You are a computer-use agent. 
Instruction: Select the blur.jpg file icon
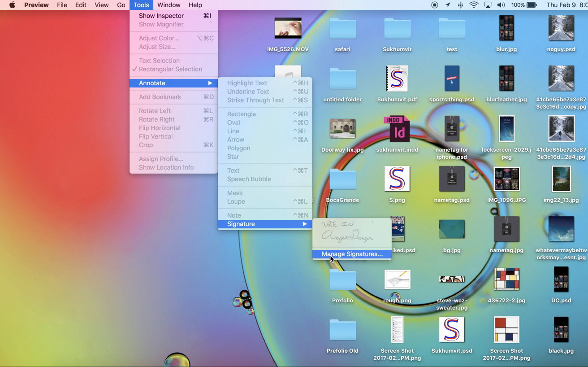click(x=506, y=28)
